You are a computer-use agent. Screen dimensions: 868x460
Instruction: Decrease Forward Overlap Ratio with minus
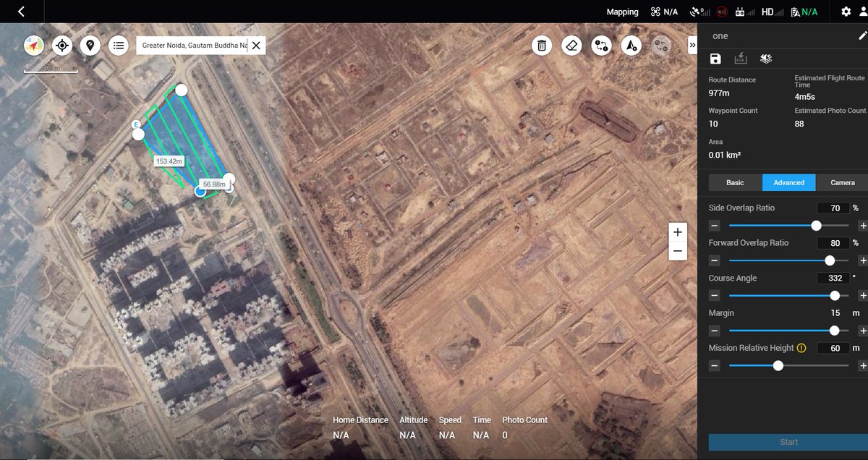click(714, 260)
